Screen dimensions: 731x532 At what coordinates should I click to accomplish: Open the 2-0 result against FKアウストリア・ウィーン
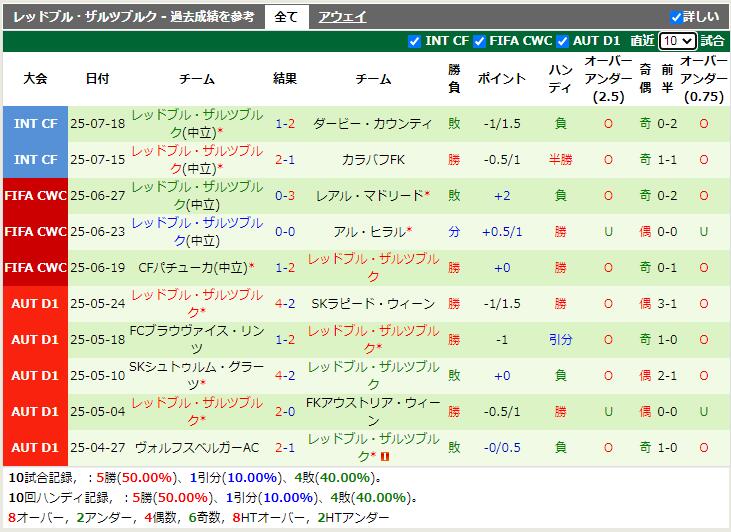tap(285, 411)
